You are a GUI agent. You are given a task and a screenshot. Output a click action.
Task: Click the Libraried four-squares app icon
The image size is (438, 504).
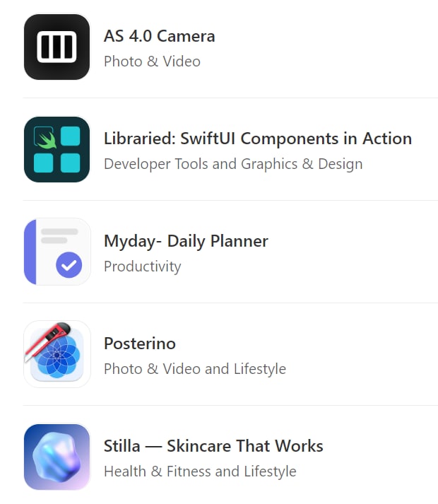57,149
